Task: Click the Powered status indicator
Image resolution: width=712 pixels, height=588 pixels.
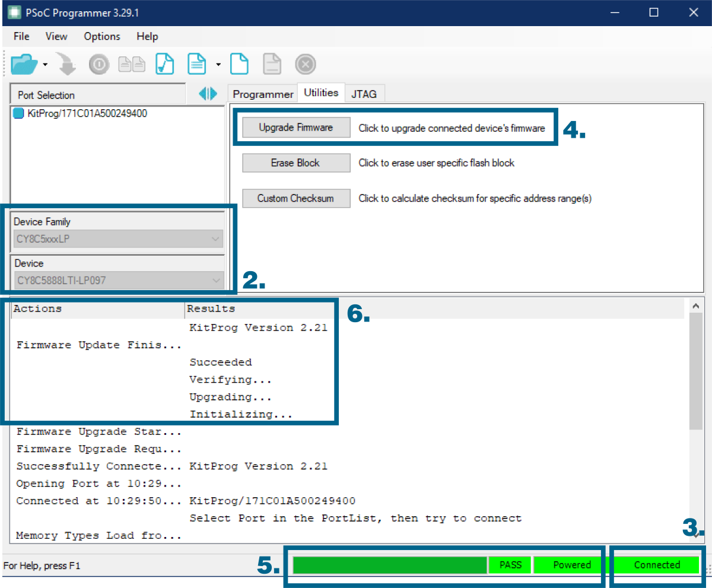Action: [x=572, y=565]
